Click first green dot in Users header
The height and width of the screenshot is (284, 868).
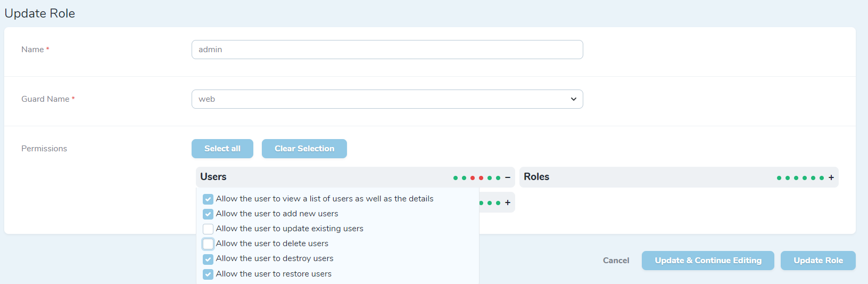[456, 178]
